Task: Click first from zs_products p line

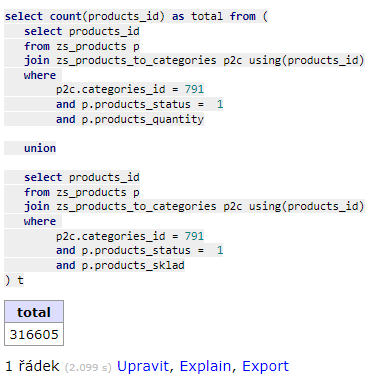Action: point(82,46)
